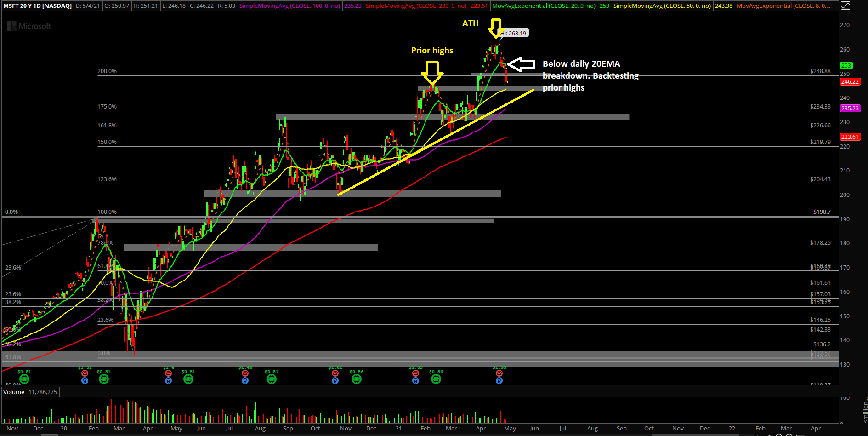Click SimpleMovingAvg (CLOSE, 50) study label

pos(662,6)
